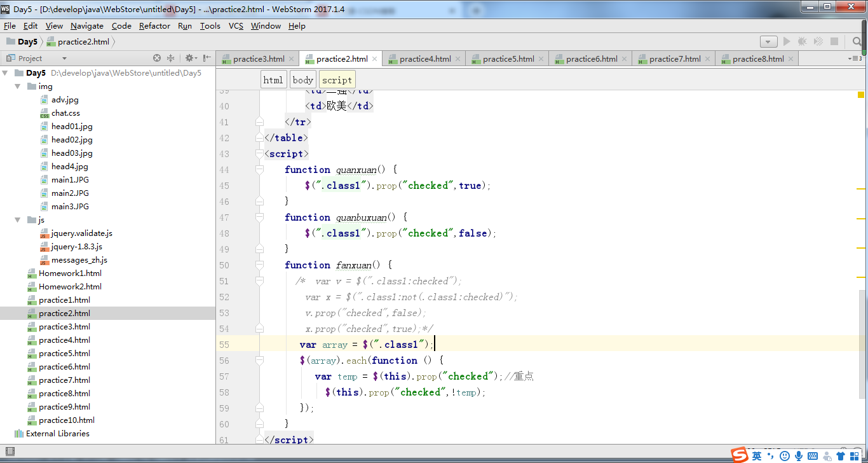The image size is (868, 463).
Task: Open the File menu
Action: point(10,26)
